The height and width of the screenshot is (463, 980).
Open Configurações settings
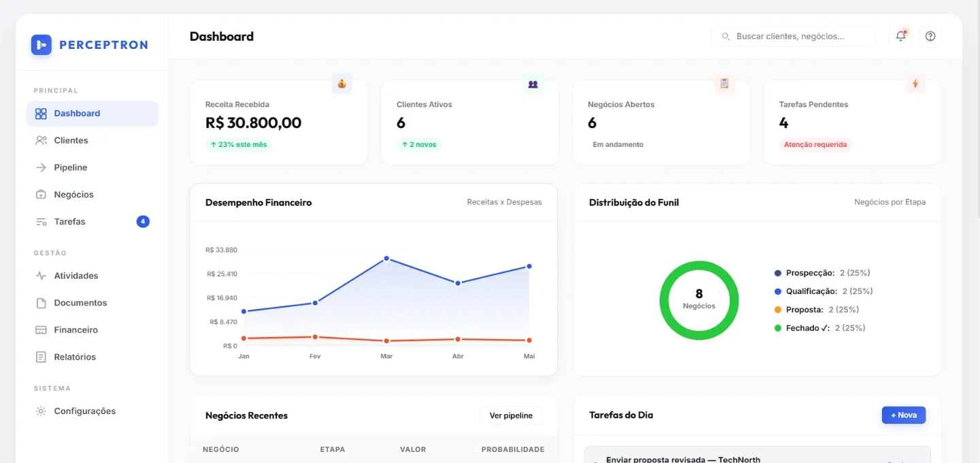pyautogui.click(x=92, y=411)
